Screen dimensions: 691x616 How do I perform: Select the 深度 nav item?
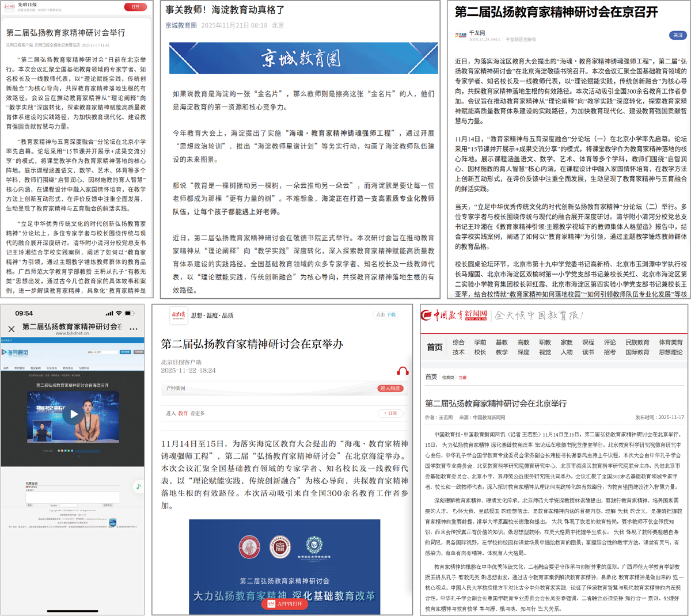tap(523, 352)
